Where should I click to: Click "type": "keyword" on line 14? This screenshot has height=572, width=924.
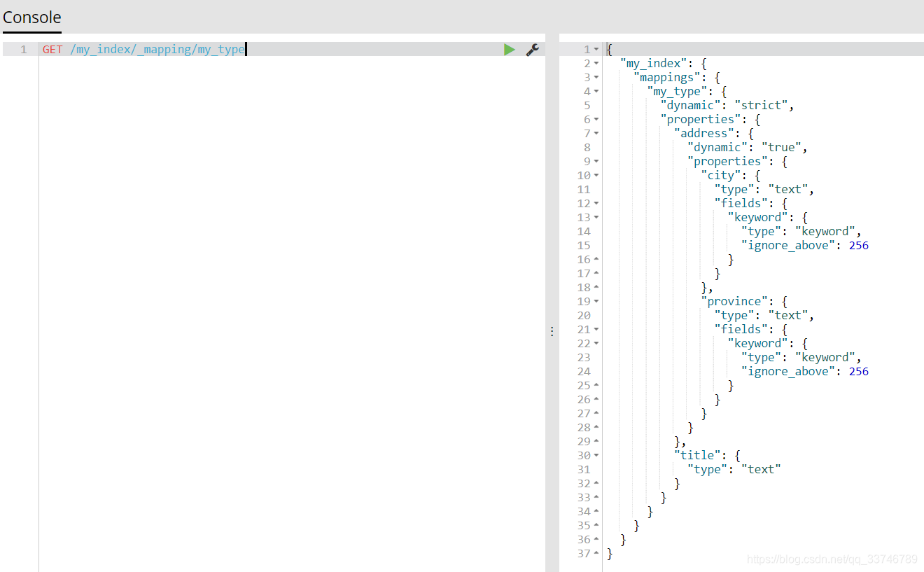click(x=801, y=232)
